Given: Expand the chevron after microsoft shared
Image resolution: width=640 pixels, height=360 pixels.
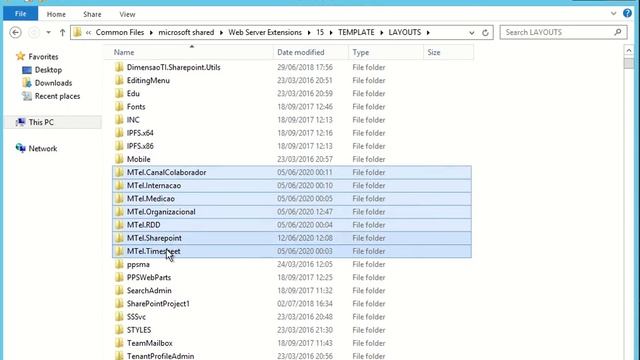Looking at the screenshot, I should 221,32.
